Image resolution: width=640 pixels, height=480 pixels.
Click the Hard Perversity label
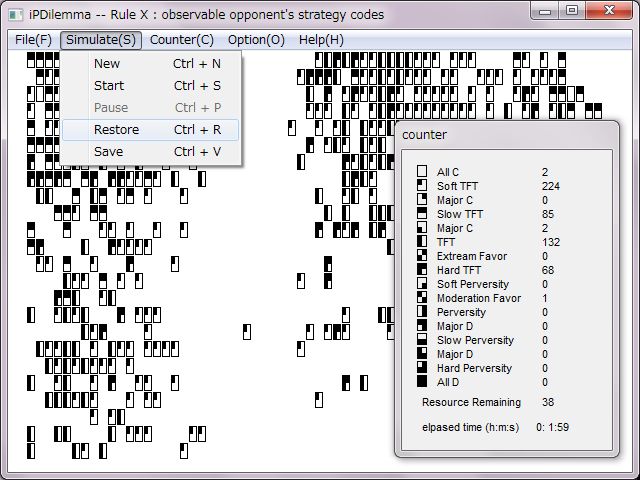coord(474,369)
